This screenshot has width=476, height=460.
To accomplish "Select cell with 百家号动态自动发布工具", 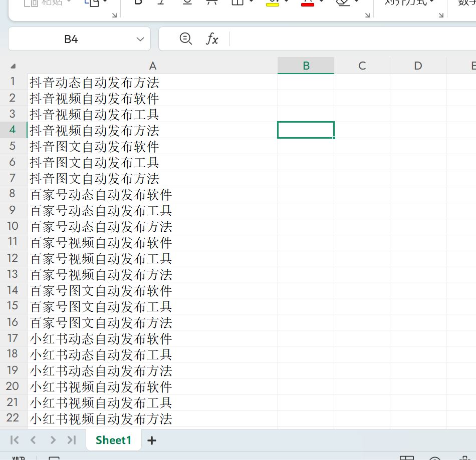I will [x=152, y=210].
